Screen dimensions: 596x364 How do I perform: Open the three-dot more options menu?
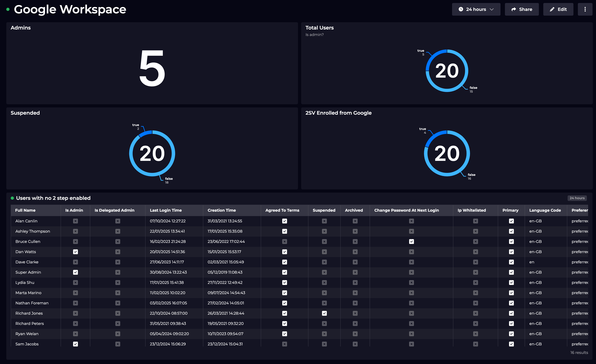pyautogui.click(x=585, y=9)
